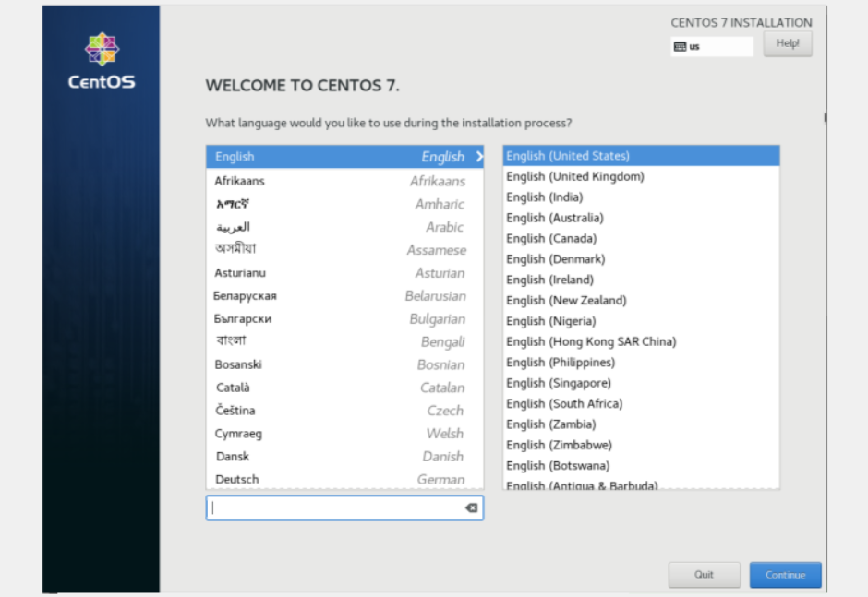Screen dimensions: 868x597
Task: Select Čeština in the language list
Action: tap(344, 411)
